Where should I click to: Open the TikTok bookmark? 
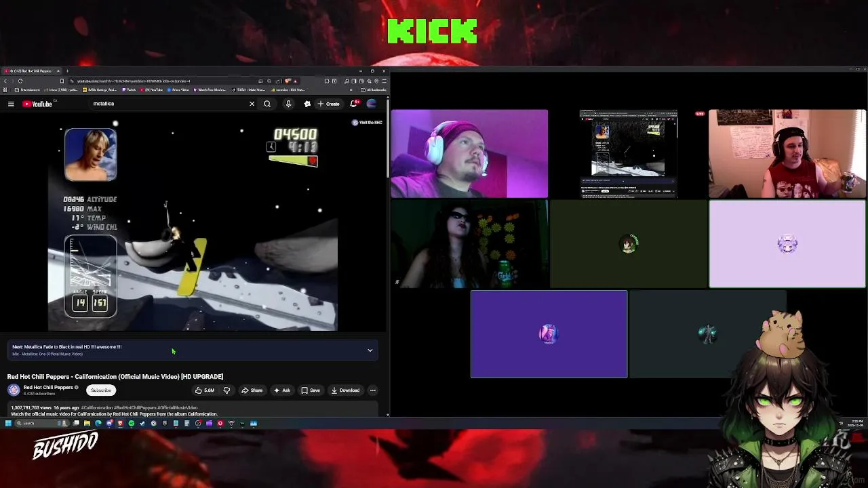[248, 89]
